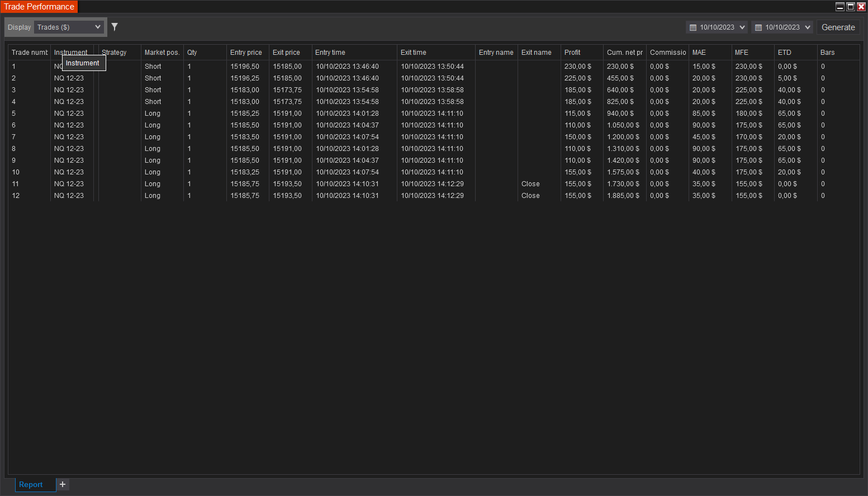The width and height of the screenshot is (868, 496).
Task: Sort by Strategy column header
Action: (119, 53)
